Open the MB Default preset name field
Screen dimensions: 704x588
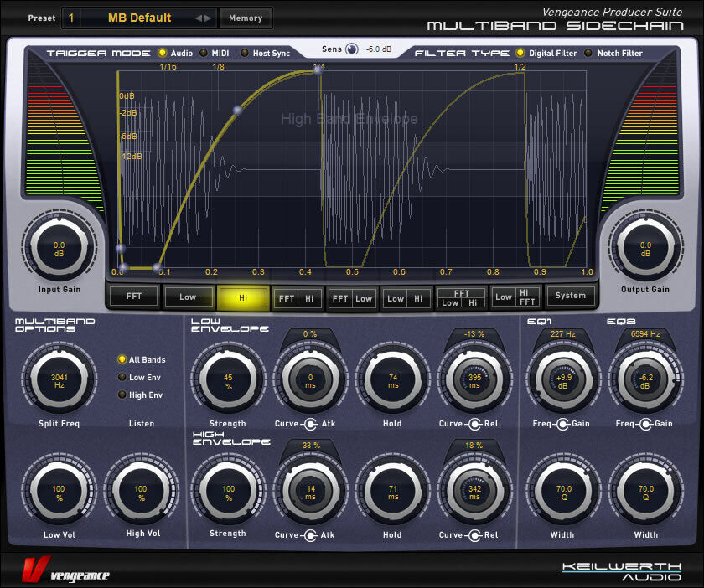[139, 18]
